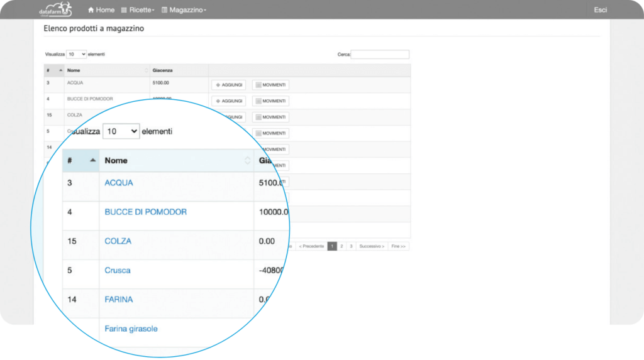The image size is (644, 360).
Task: Select pagination page 1
Action: [x=332, y=246]
